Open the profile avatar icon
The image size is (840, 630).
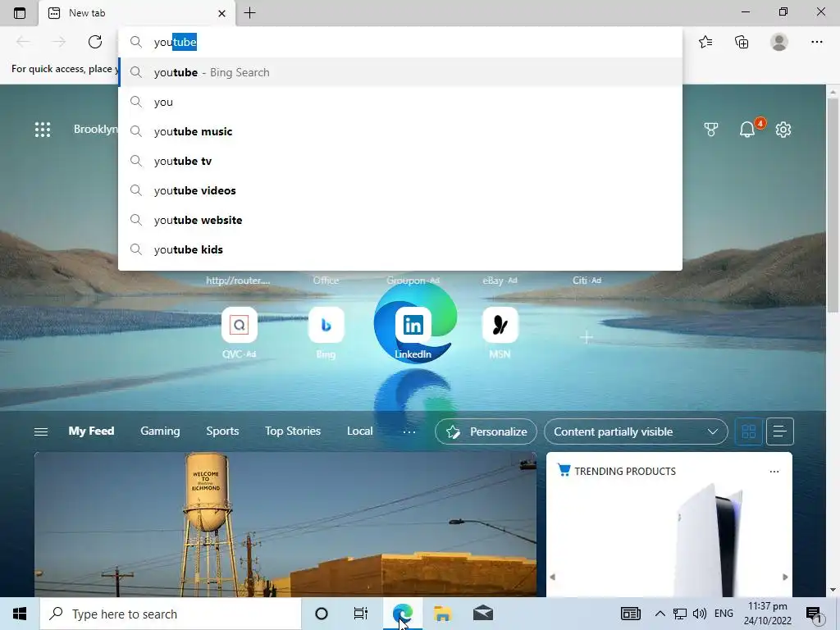coord(779,42)
